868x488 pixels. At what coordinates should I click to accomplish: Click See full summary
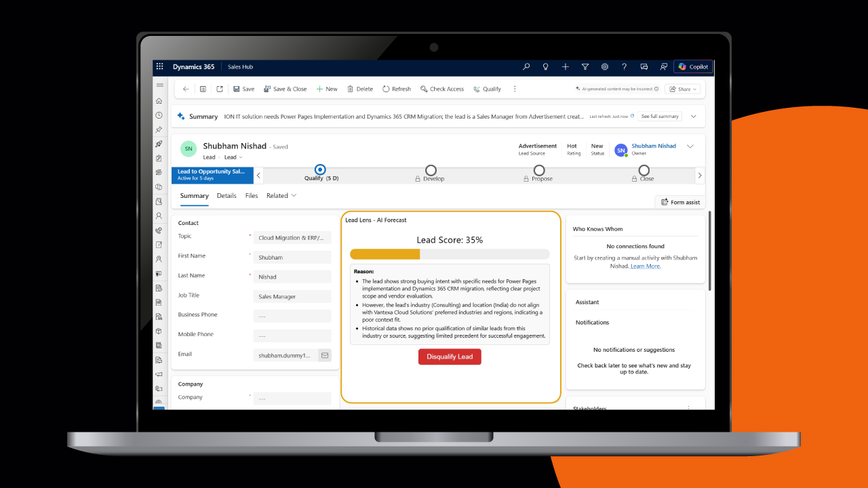[x=660, y=116]
